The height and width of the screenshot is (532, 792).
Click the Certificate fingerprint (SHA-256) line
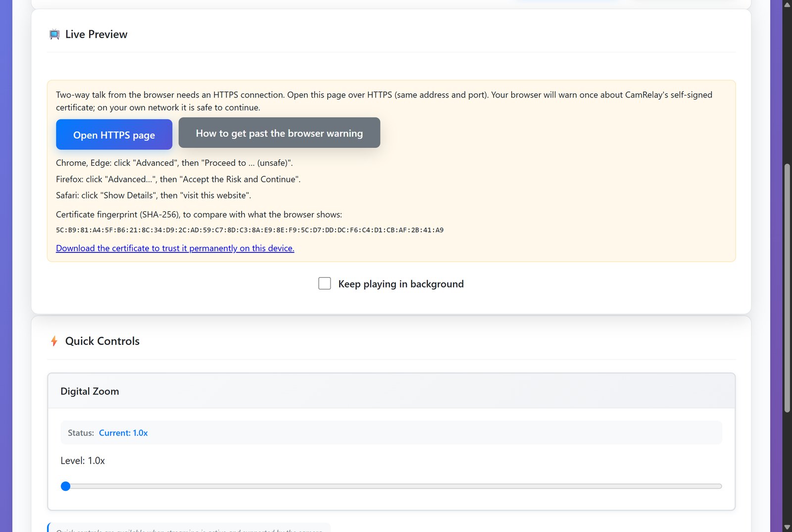(199, 214)
